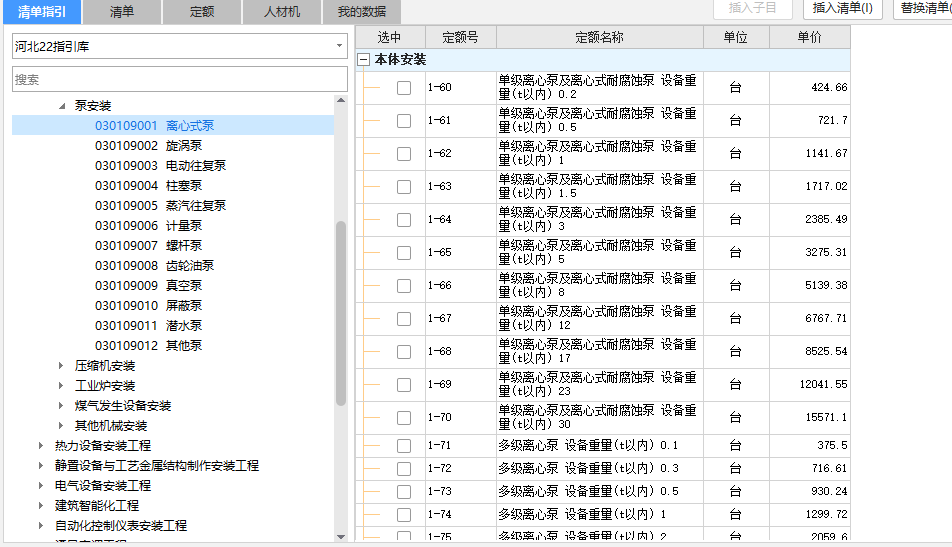Select 030109006 计量泵 item
This screenshot has width=952, height=547.
pyautogui.click(x=148, y=226)
